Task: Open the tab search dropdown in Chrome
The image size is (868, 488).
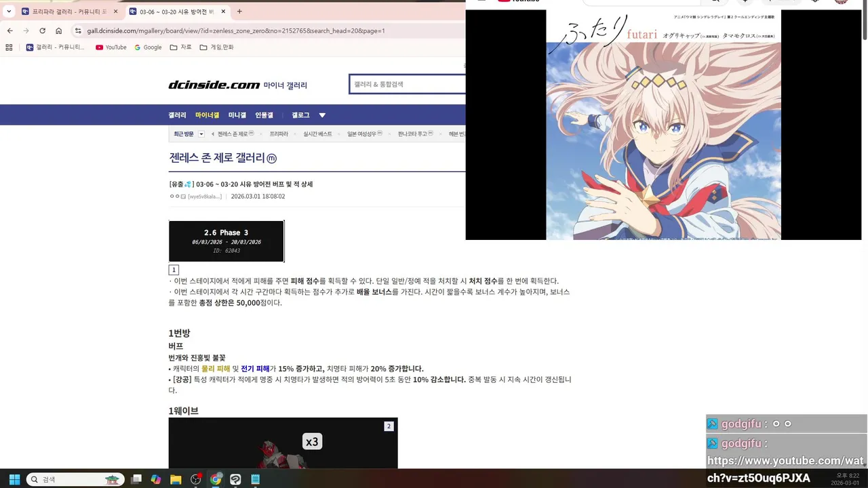Action: (x=9, y=12)
